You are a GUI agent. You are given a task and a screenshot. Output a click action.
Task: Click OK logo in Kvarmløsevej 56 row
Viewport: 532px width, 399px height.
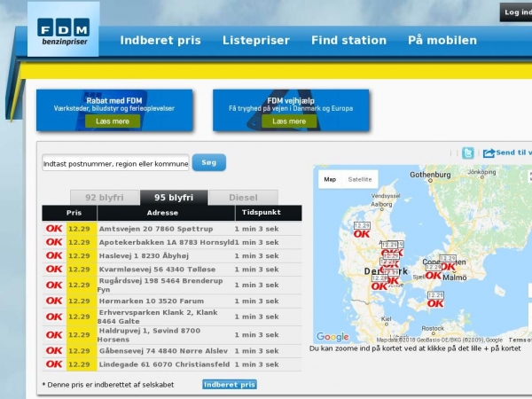pos(54,269)
